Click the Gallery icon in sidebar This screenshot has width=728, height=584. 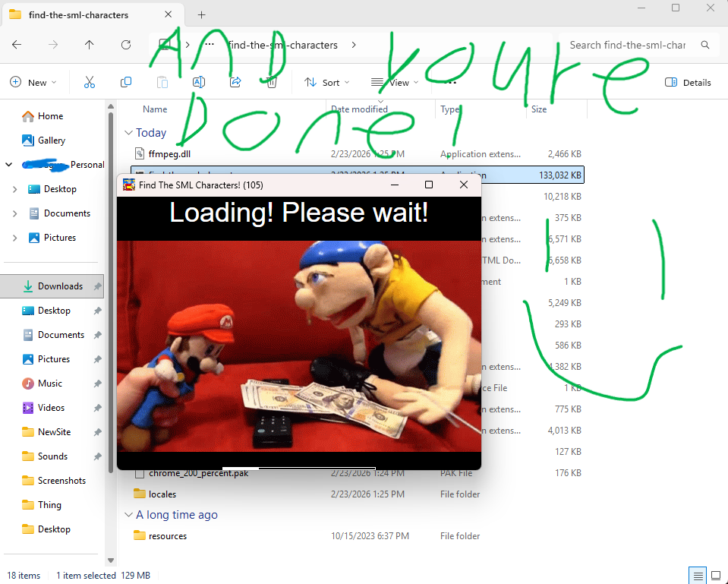coord(28,140)
